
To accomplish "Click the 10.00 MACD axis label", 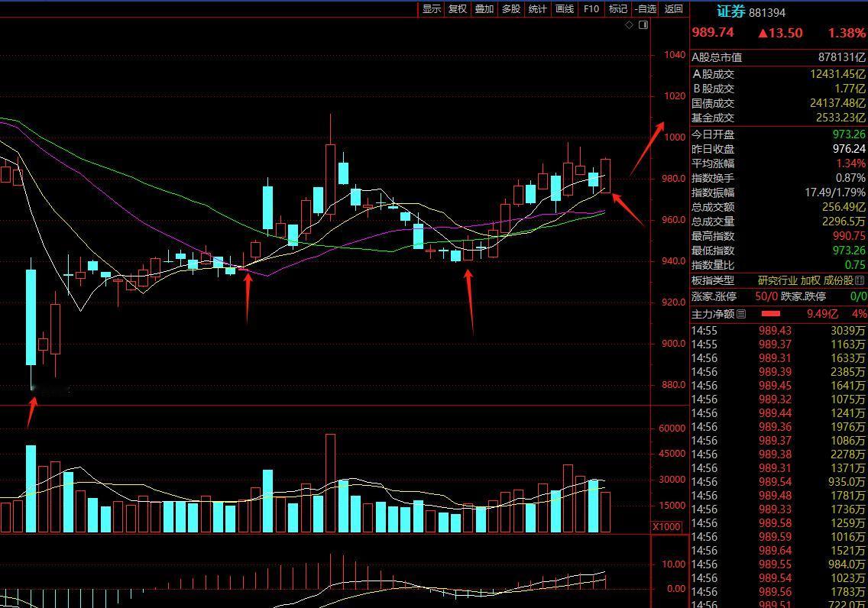I will click(674, 564).
